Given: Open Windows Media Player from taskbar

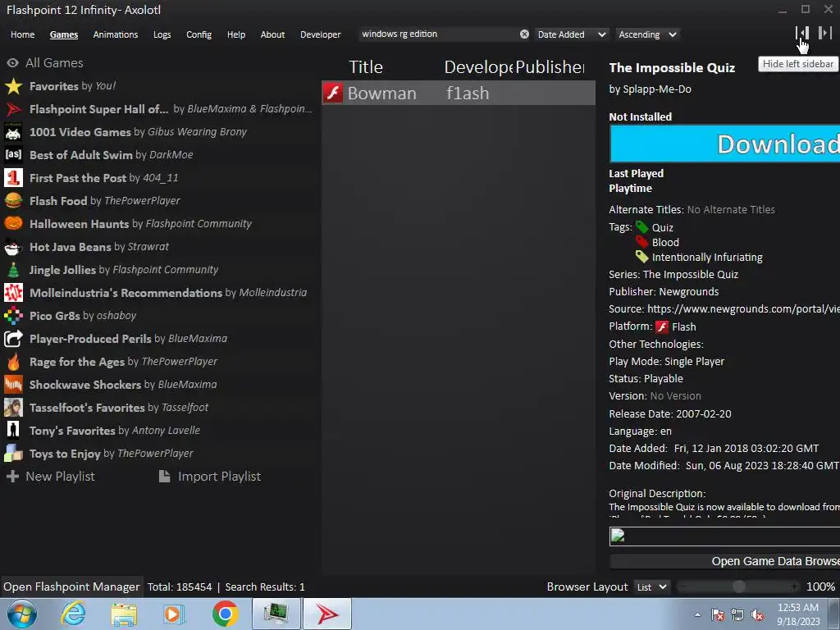Looking at the screenshot, I should click(173, 614).
